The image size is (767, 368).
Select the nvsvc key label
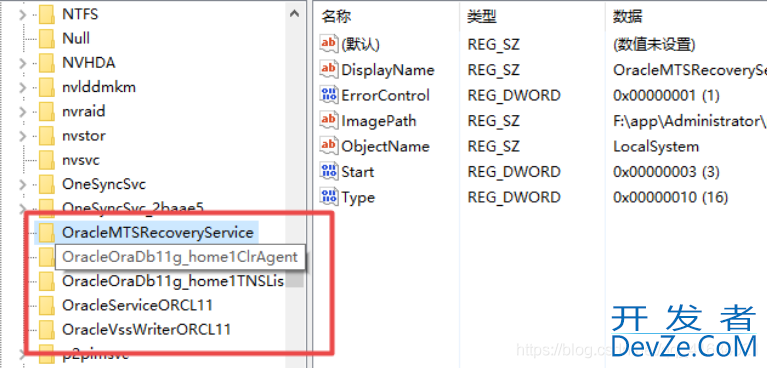(x=81, y=160)
